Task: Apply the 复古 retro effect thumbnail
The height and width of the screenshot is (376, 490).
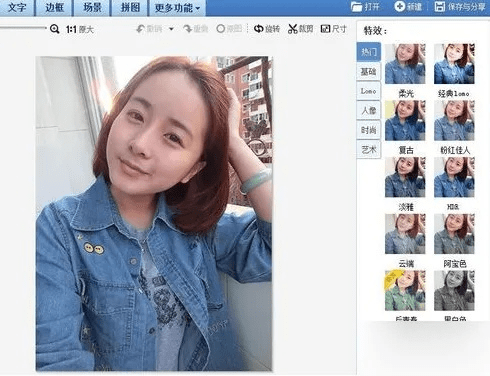Action: tap(405, 121)
